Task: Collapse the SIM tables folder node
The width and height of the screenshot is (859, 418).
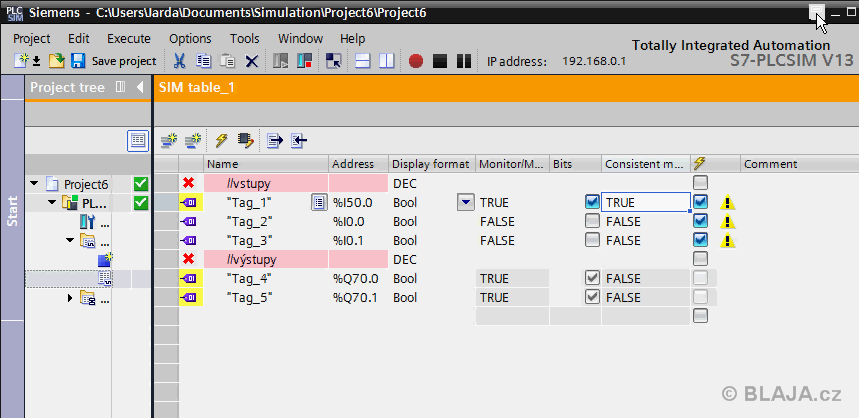Action: (x=70, y=240)
